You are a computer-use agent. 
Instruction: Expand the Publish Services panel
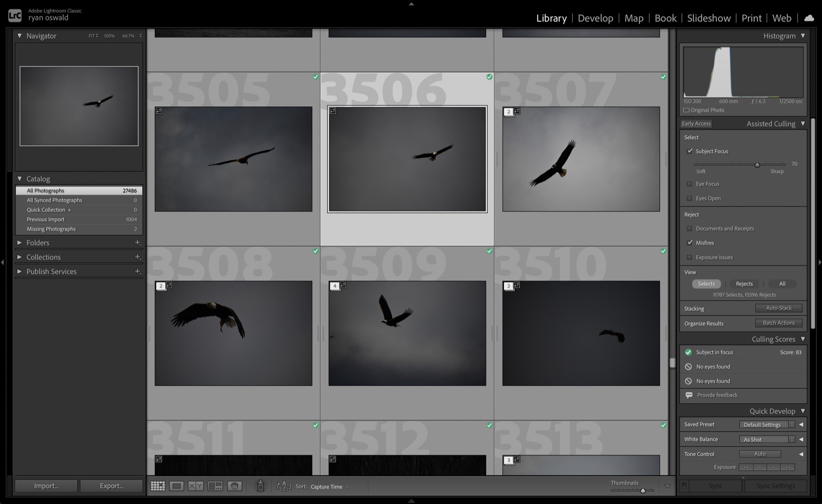(20, 271)
